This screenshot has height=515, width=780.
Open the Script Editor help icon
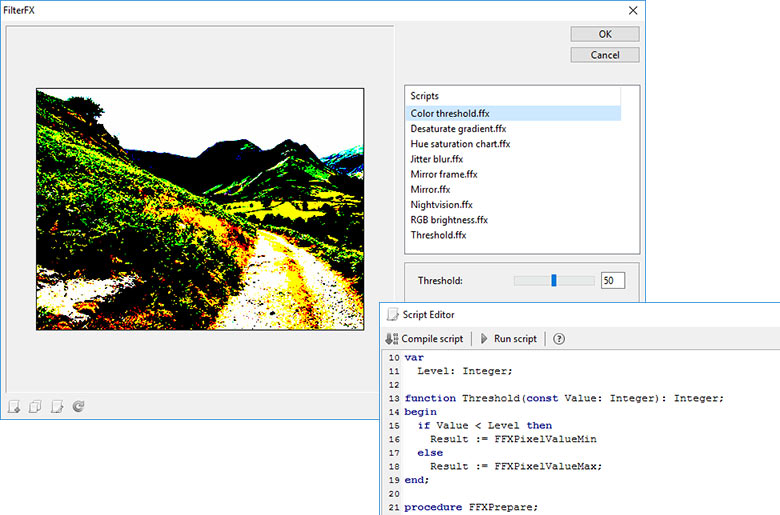point(559,339)
